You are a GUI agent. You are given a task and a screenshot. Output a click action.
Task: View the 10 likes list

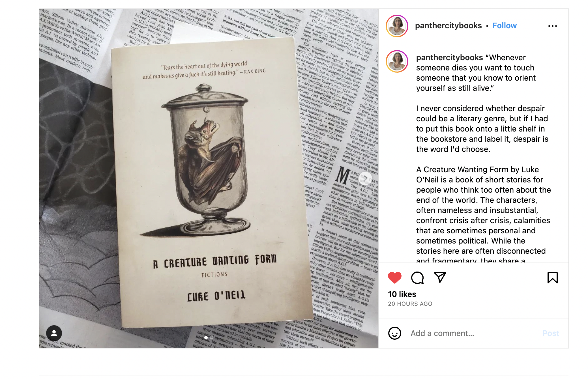click(x=402, y=294)
